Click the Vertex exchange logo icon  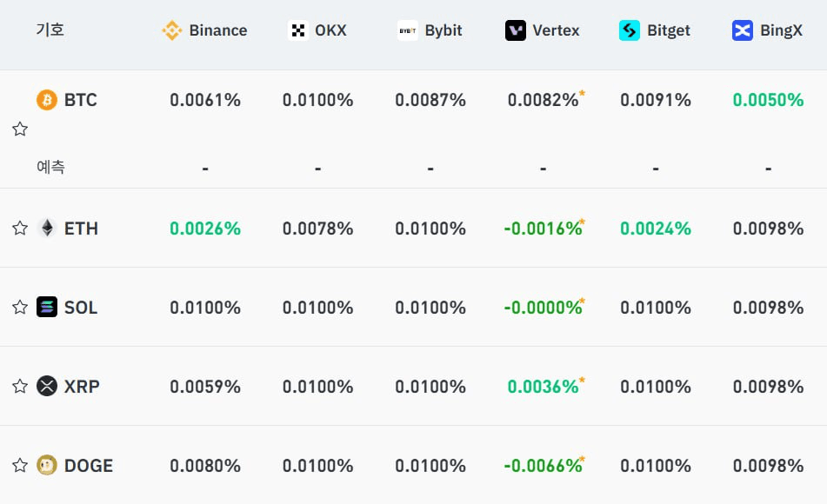516,30
